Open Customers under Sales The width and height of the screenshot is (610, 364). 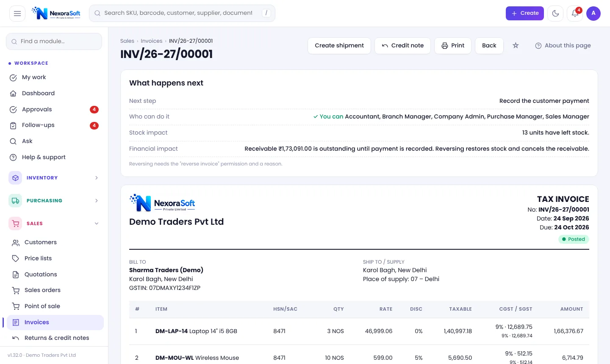pos(55,243)
